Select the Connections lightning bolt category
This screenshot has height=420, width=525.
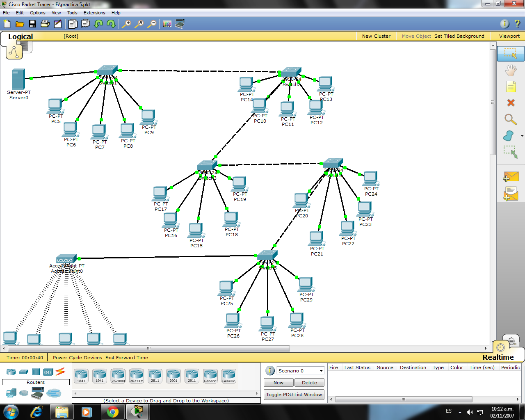point(61,372)
